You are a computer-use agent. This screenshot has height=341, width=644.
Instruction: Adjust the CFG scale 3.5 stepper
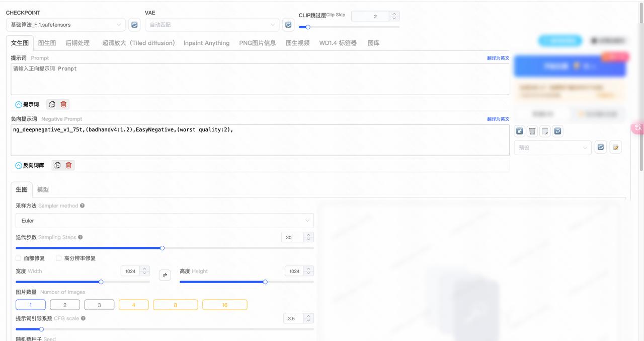pos(309,318)
